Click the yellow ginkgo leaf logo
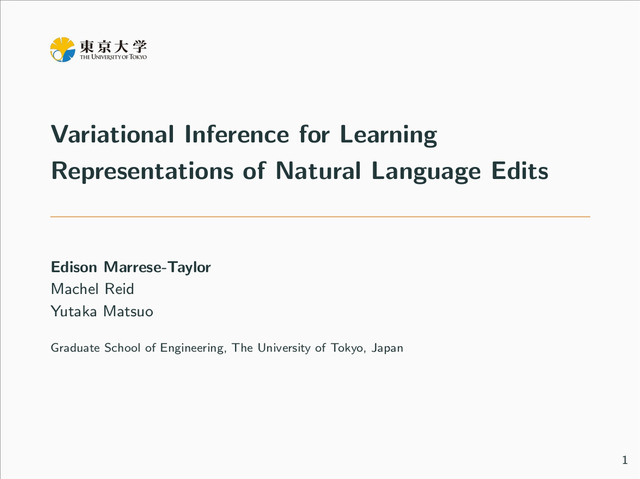This screenshot has height=479, width=640. tap(62, 48)
